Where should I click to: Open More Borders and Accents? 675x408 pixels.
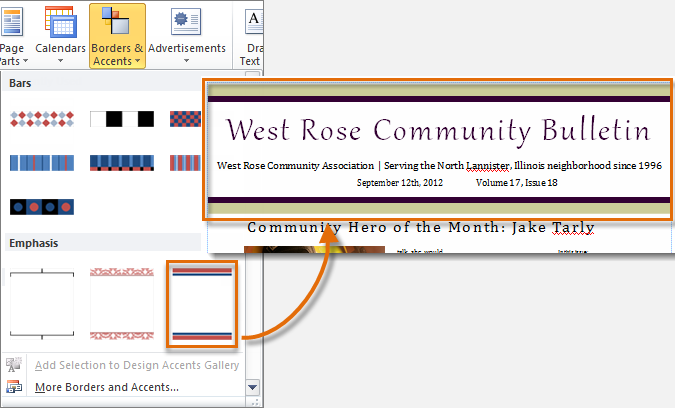[107, 387]
